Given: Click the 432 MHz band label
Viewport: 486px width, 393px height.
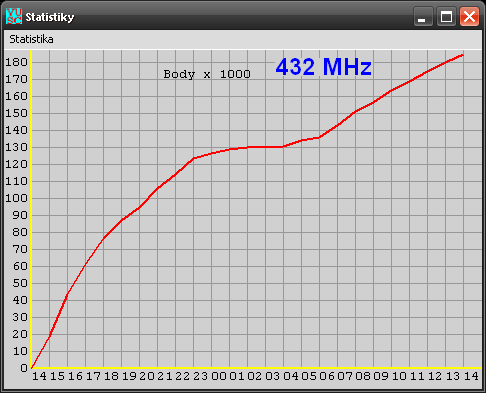Looking at the screenshot, I should [323, 67].
